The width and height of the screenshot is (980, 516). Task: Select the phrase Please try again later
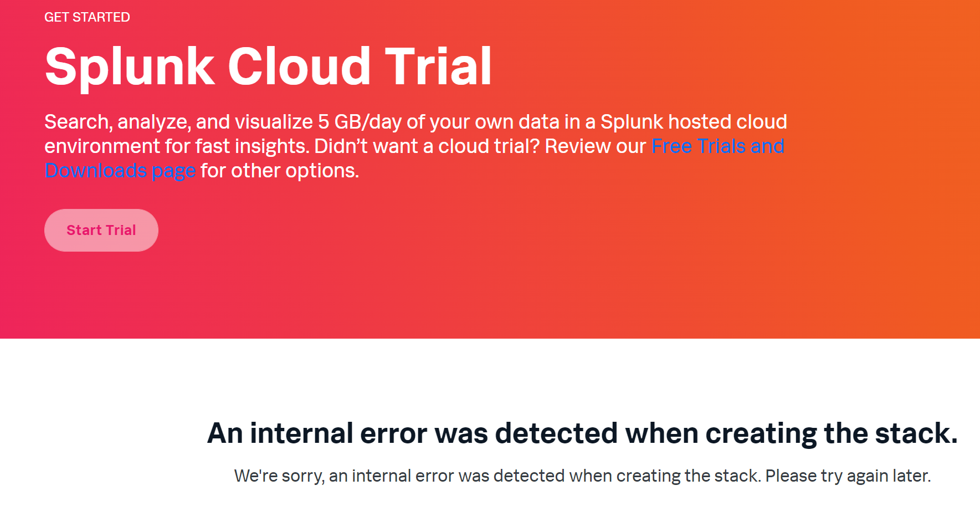pos(848,475)
